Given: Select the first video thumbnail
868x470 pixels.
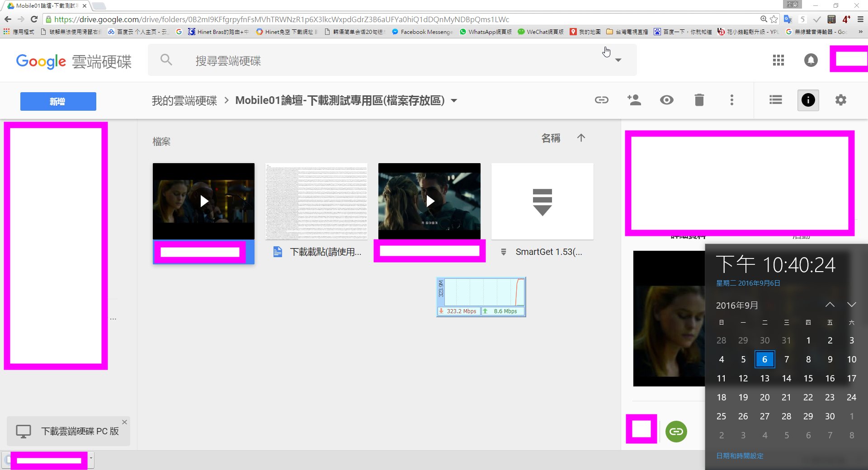Looking at the screenshot, I should coord(203,201).
